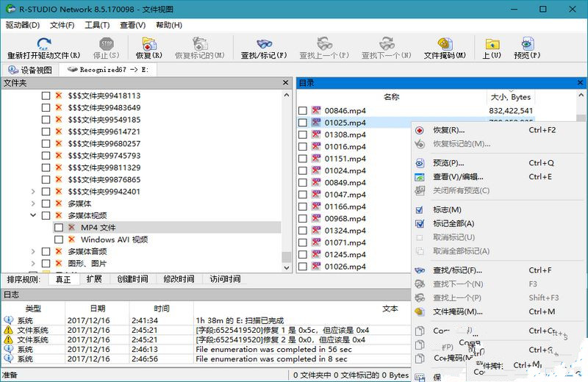The image size is (588, 382).
Task: Click the preview eye icon in context menu
Action: [x=420, y=163]
